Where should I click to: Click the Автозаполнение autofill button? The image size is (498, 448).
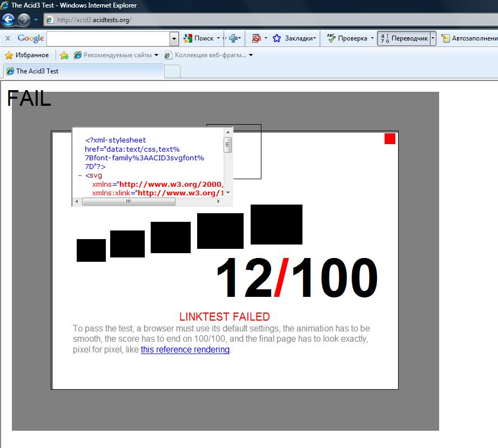(x=469, y=38)
